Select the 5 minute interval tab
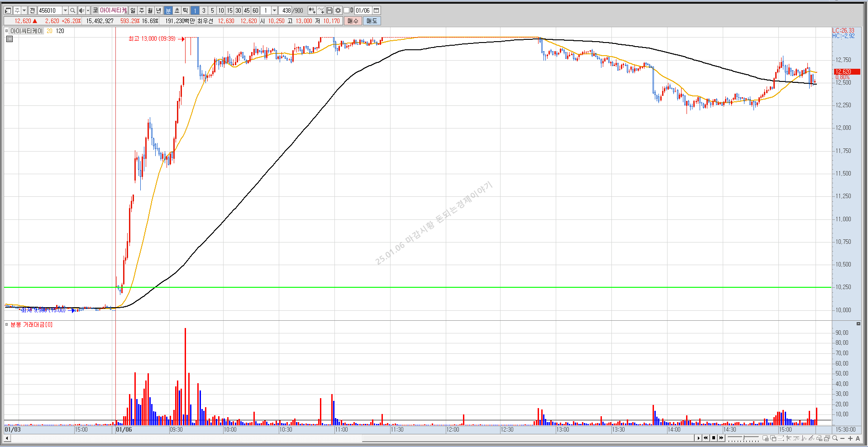868x447 pixels. point(212,10)
